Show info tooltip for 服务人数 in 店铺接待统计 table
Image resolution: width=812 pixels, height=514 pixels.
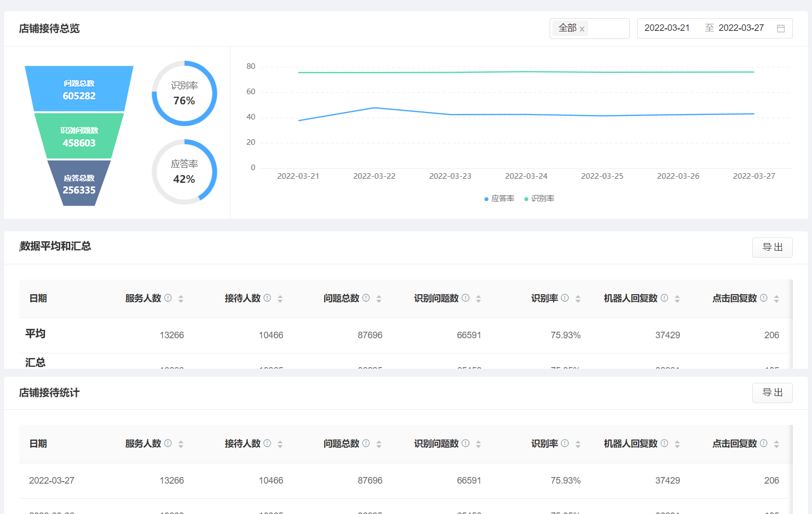coord(168,443)
